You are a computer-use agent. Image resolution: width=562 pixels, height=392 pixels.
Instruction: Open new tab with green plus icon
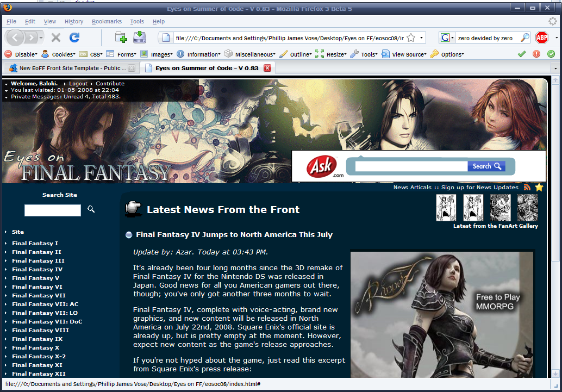coord(121,38)
